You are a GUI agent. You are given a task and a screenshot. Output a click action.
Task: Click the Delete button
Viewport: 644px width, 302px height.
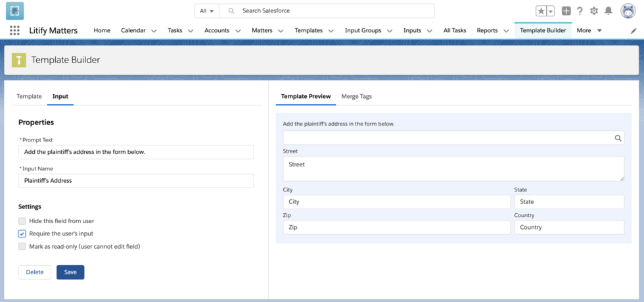pos(35,272)
